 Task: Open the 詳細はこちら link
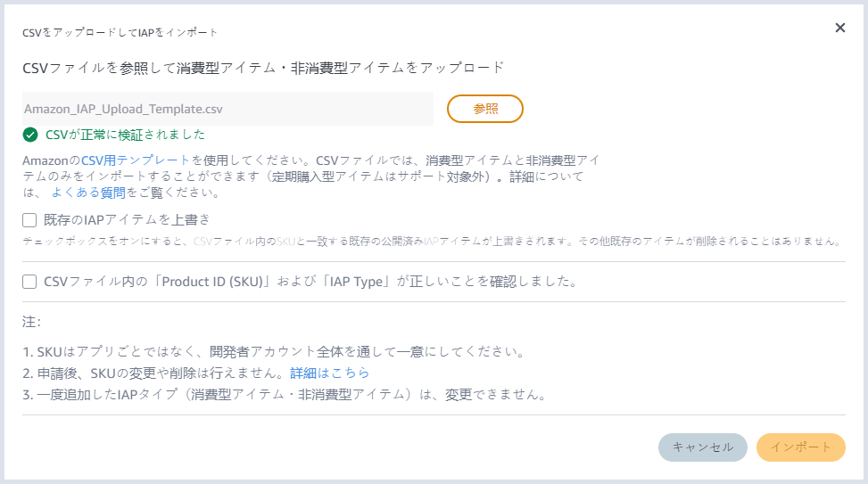(329, 373)
